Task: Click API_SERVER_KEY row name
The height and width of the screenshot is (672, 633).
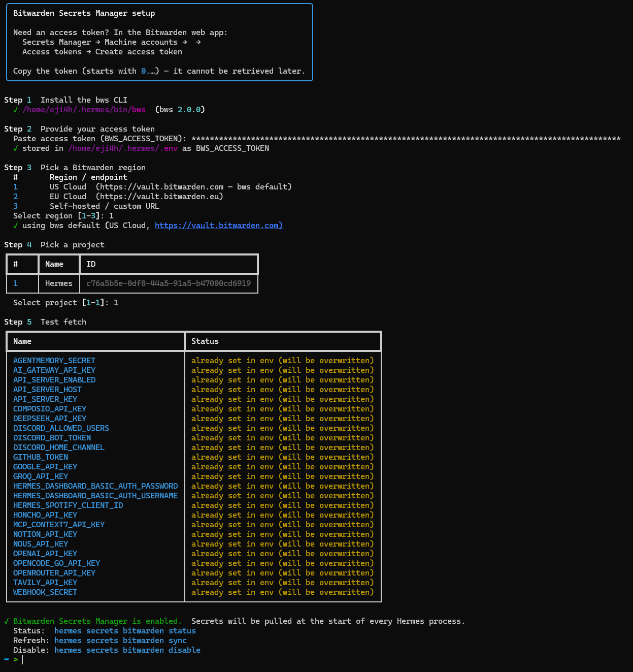Action: coord(45,399)
